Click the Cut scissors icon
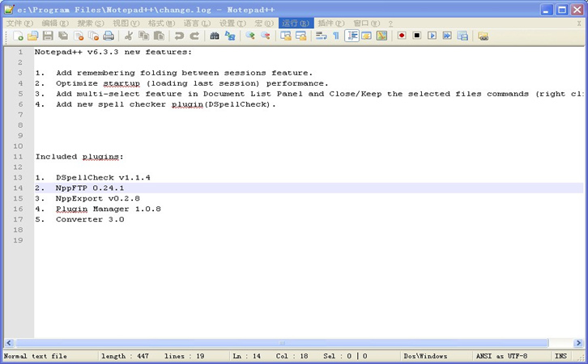The image size is (588, 364). (128, 36)
